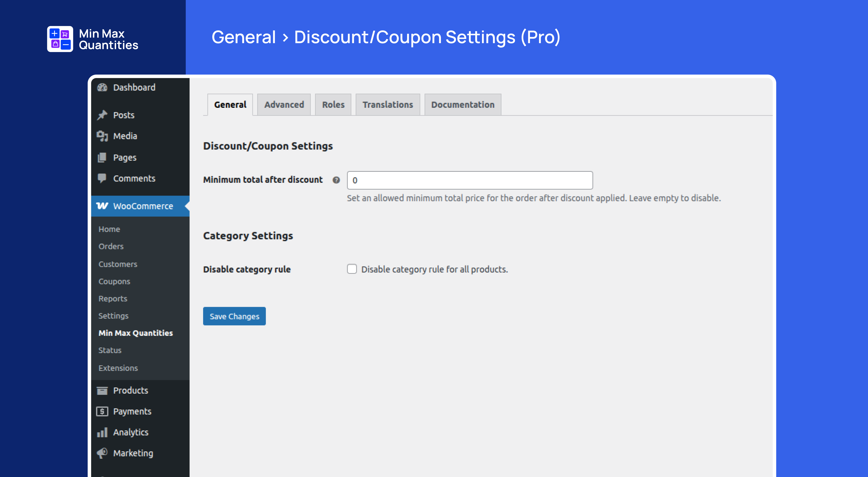Enable the Disable category rule checkbox
Image resolution: width=868 pixels, height=477 pixels.
click(x=352, y=269)
